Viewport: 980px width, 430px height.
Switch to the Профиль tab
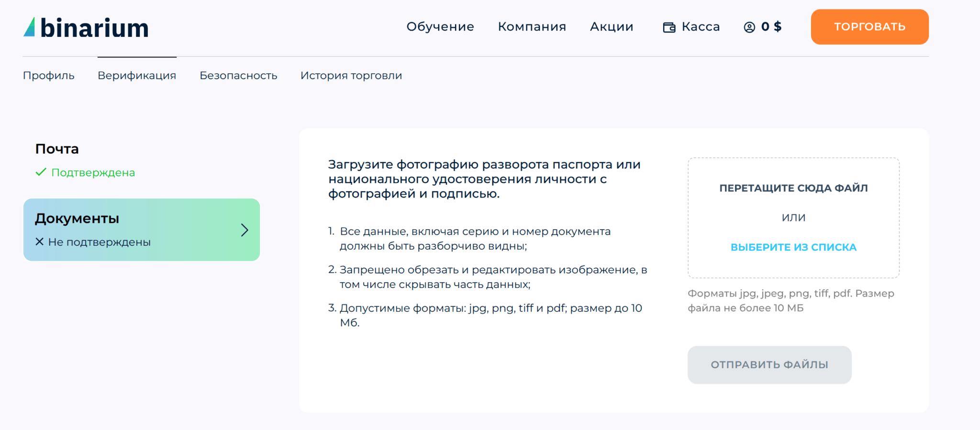point(49,76)
